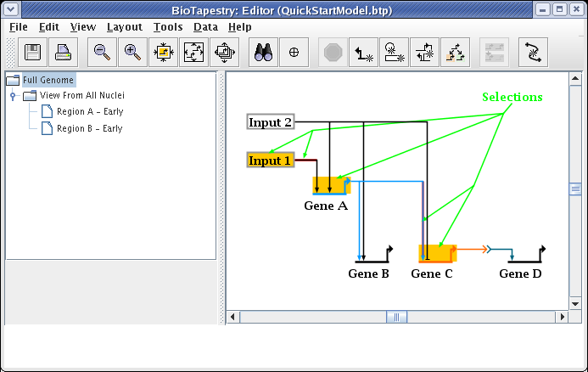Zoom in with the plus magnifier

[x=132, y=53]
